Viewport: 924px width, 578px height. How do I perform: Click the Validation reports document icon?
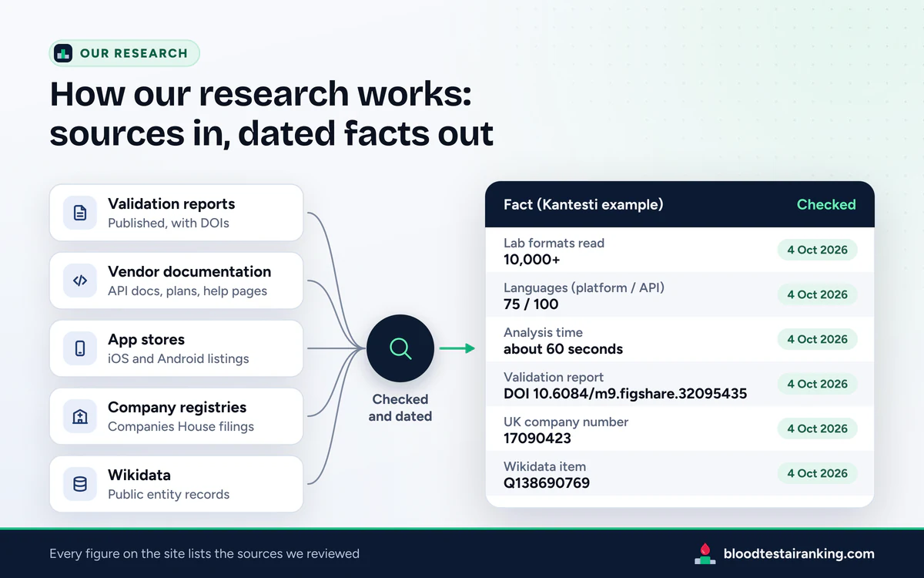80,213
